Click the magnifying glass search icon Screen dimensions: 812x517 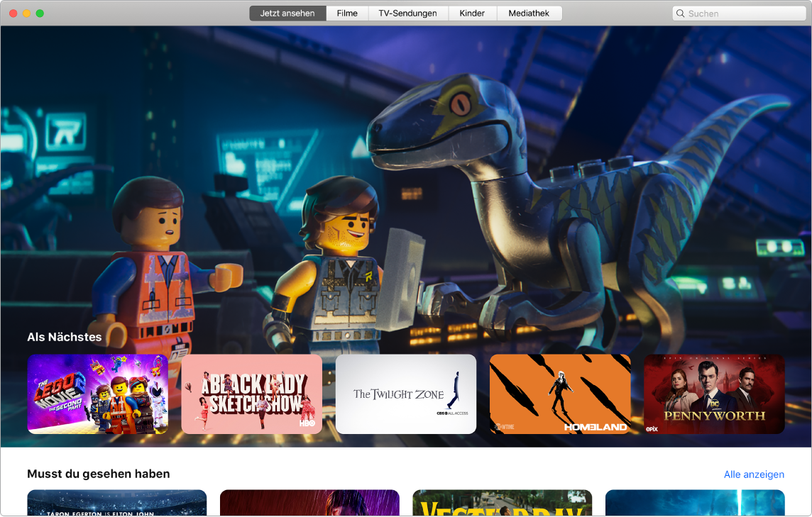[x=679, y=13]
